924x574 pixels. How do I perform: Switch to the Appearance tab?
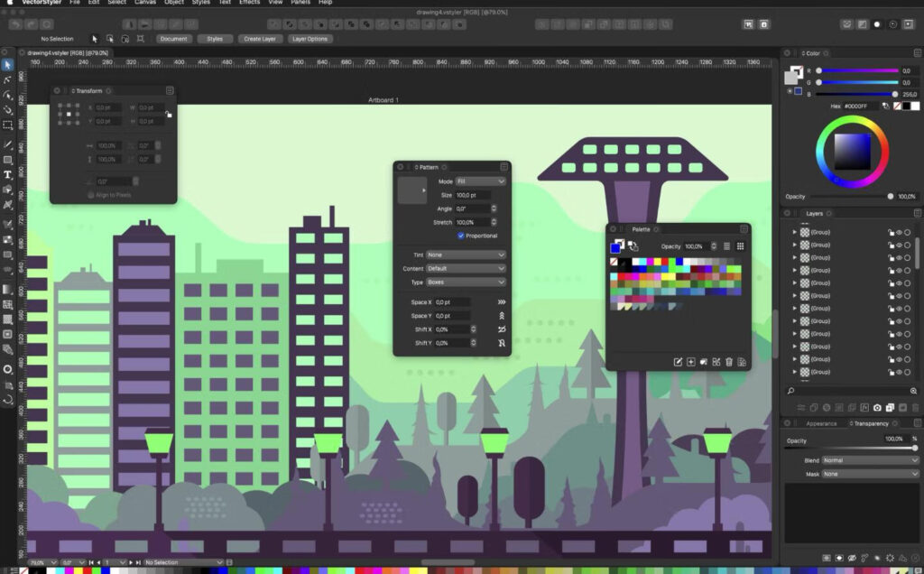click(x=821, y=423)
